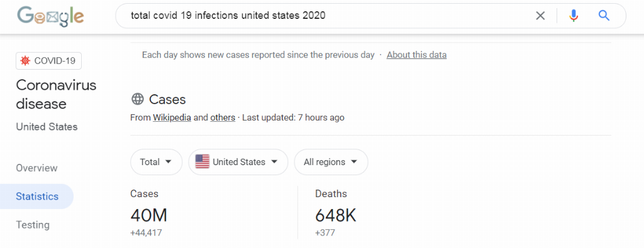Screen dimensions: 644x248
Task: Open the United States country dropdown
Action: click(x=238, y=162)
